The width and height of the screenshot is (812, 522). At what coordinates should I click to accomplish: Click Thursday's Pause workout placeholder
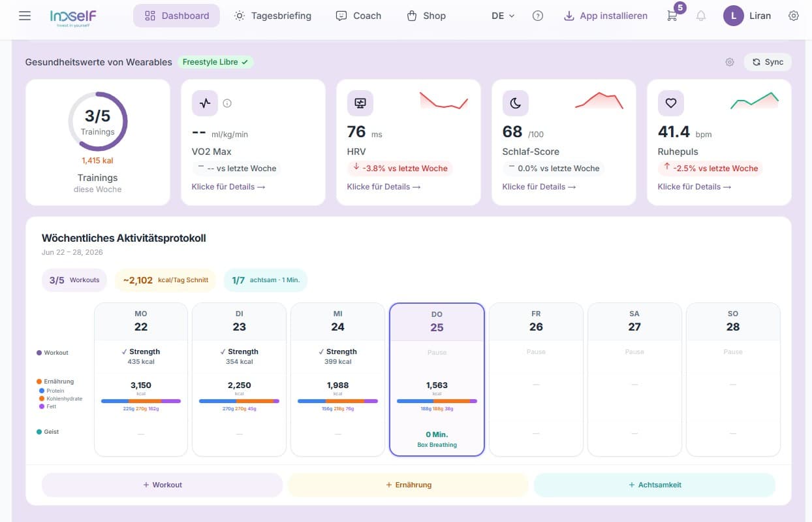point(437,352)
